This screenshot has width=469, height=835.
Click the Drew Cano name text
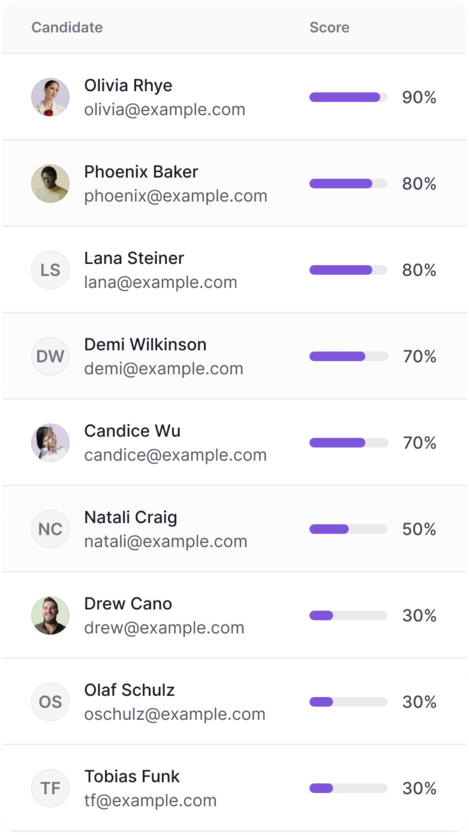[128, 603]
